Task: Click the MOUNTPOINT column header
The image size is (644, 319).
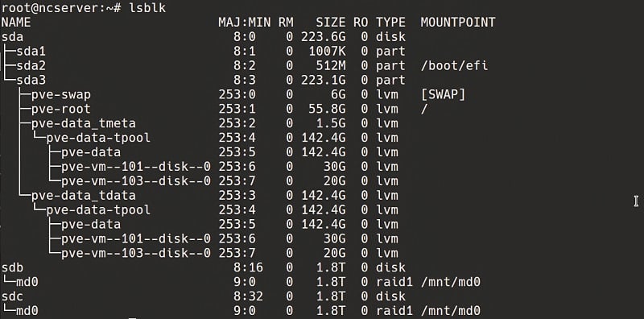Action: click(x=458, y=23)
